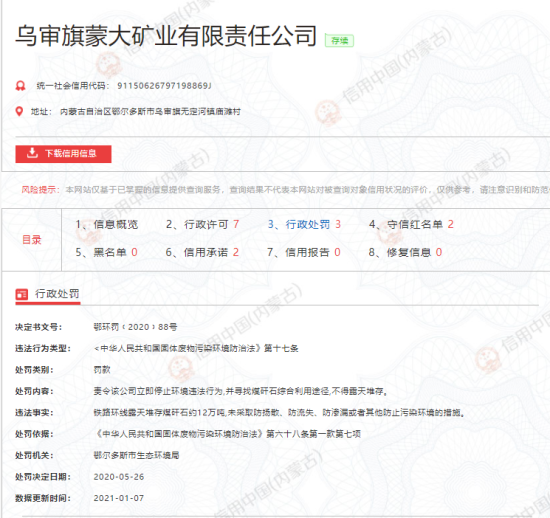Viewport: 550px width, 518px height.
Task: Click credit code 91150626797198869J
Action: coord(164,86)
